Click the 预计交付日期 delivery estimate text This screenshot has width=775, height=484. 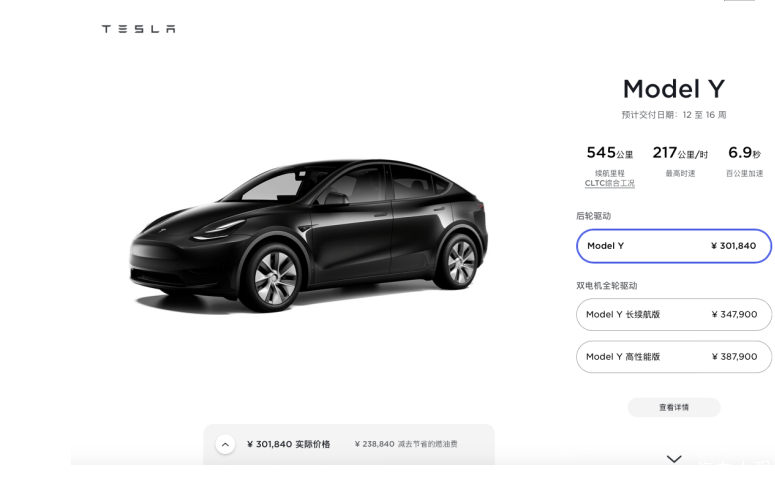point(674,115)
